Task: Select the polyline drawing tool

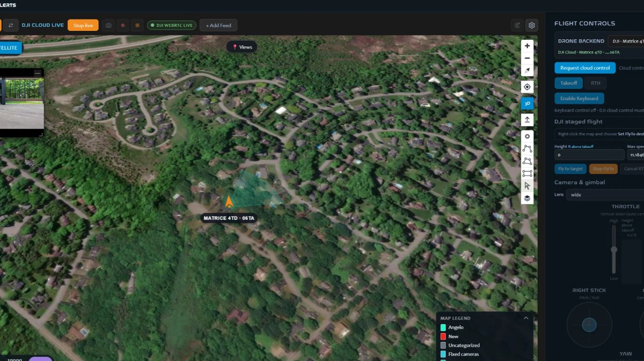Action: tap(527, 149)
